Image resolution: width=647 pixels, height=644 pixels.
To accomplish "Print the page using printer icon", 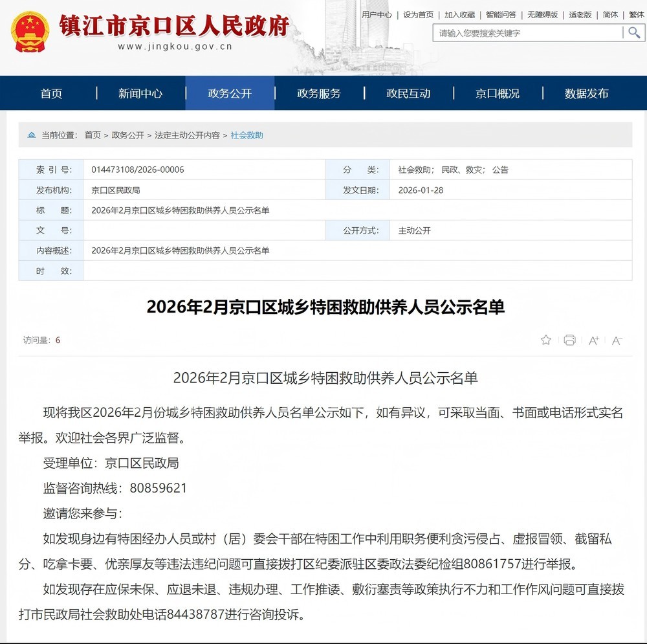I will point(569,340).
